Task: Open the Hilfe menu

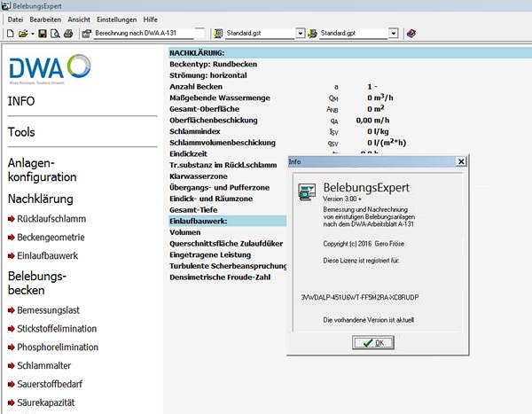Action: coord(151,20)
